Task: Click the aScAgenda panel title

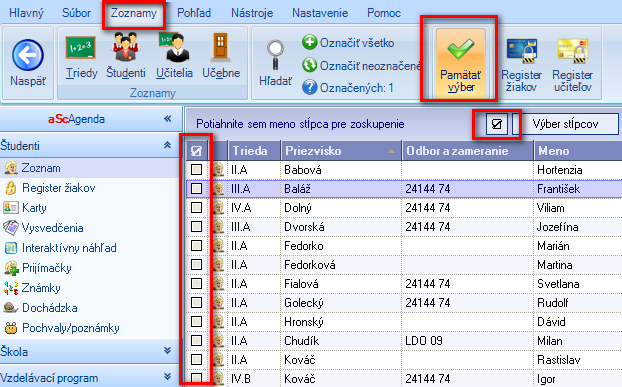Action: (x=76, y=119)
